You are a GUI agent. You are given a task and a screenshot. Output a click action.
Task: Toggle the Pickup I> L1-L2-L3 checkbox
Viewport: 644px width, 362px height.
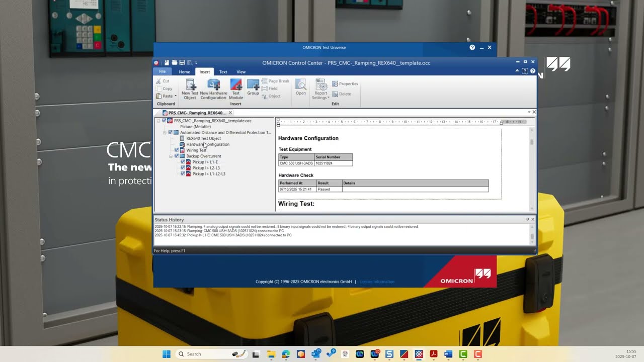click(x=183, y=174)
